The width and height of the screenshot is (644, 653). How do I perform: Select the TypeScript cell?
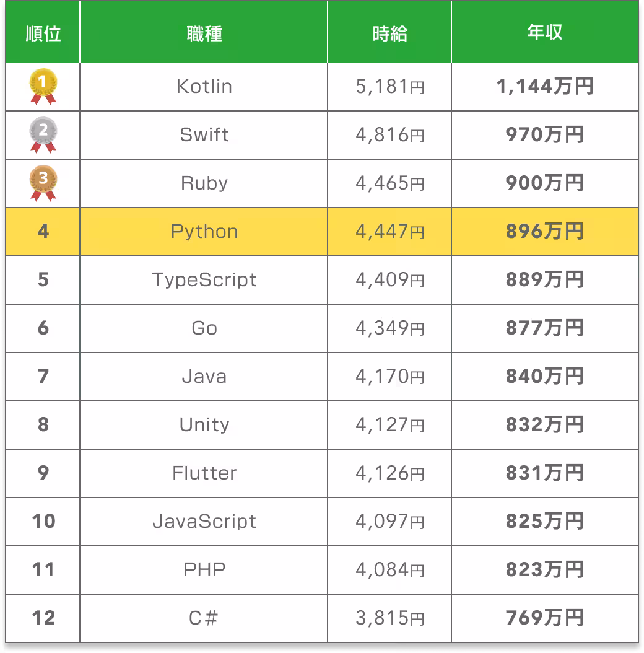pyautogui.click(x=204, y=279)
